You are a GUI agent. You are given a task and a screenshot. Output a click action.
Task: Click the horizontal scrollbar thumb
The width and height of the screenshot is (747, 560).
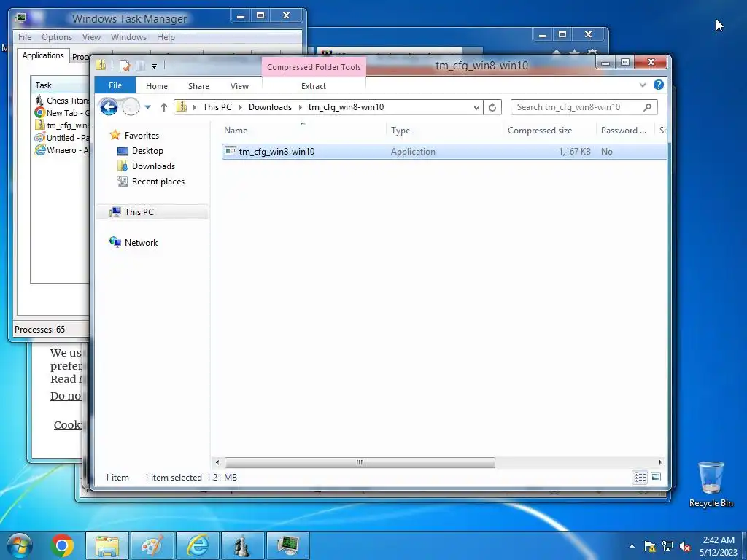point(360,462)
